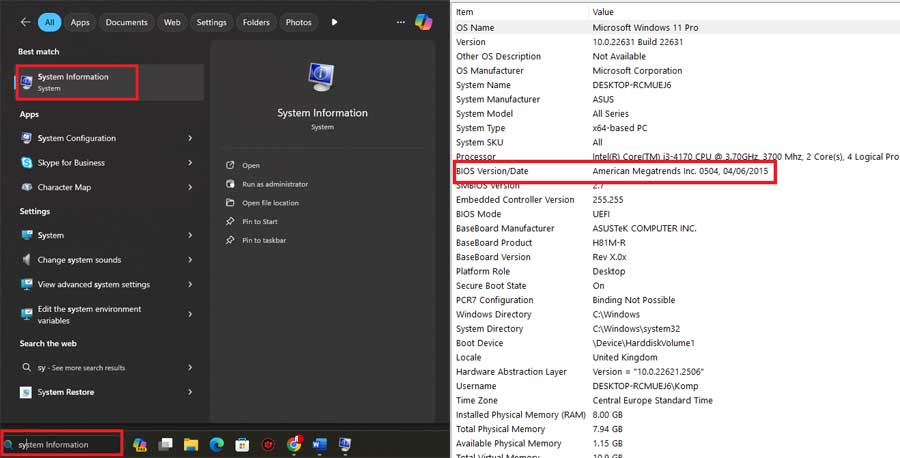
Task: Select the All filter tab
Action: coord(50,22)
